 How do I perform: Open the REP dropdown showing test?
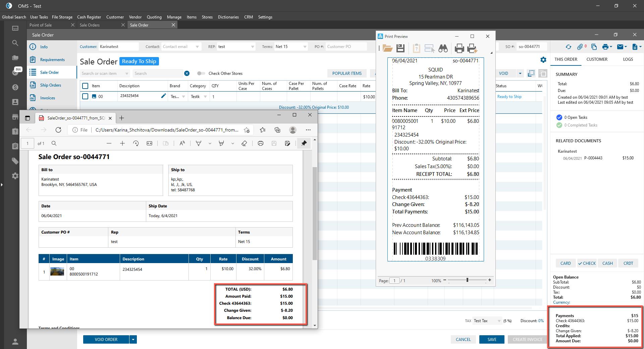coord(252,47)
